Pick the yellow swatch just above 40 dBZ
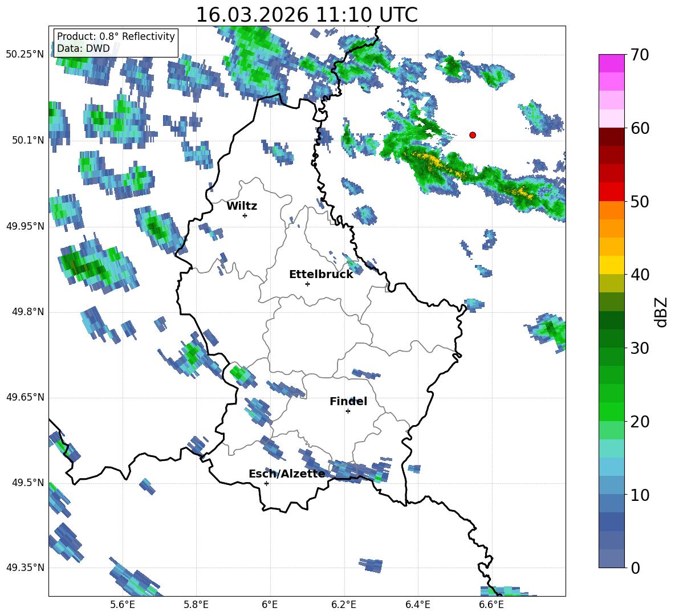Image resolution: width=675 pixels, height=616 pixels. (611, 265)
